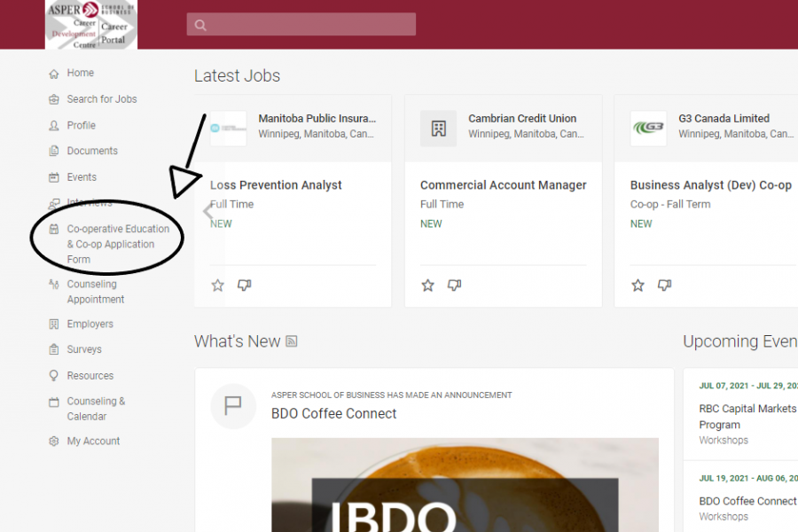The image size is (798, 532).
Task: Open the What's New RSS feed icon
Action: [x=292, y=342]
